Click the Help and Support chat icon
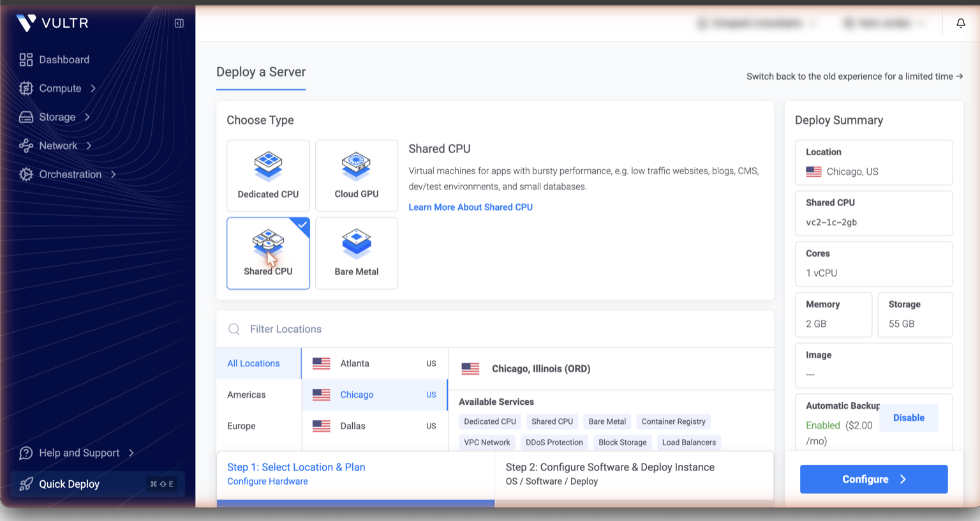 26,453
